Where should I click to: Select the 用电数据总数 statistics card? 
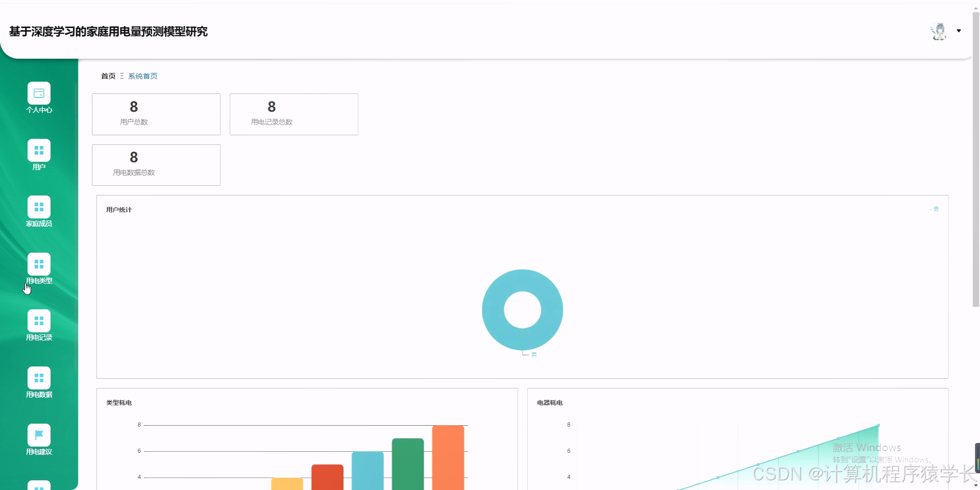(x=156, y=165)
